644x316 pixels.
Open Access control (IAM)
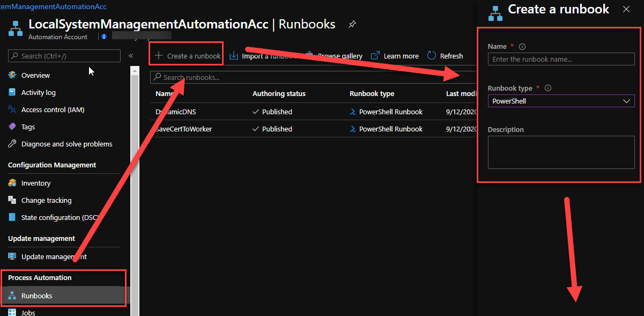53,110
